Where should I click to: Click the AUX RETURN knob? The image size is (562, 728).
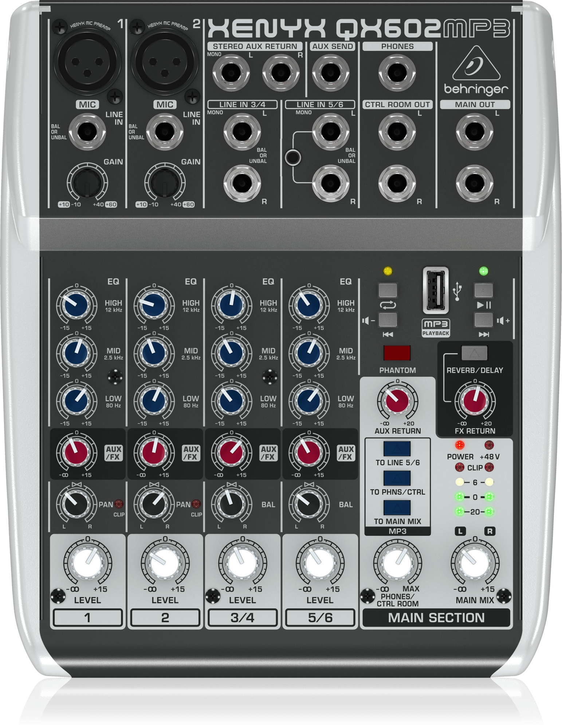tap(397, 400)
